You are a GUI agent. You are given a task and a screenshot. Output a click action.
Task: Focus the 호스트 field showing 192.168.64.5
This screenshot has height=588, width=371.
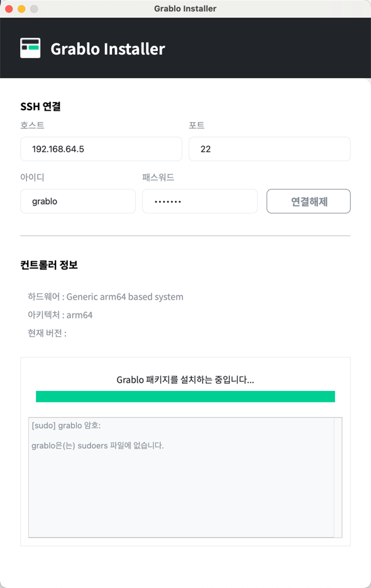(101, 149)
